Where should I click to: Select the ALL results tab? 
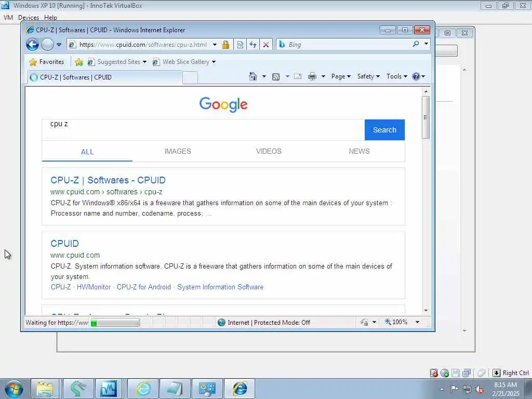click(87, 152)
